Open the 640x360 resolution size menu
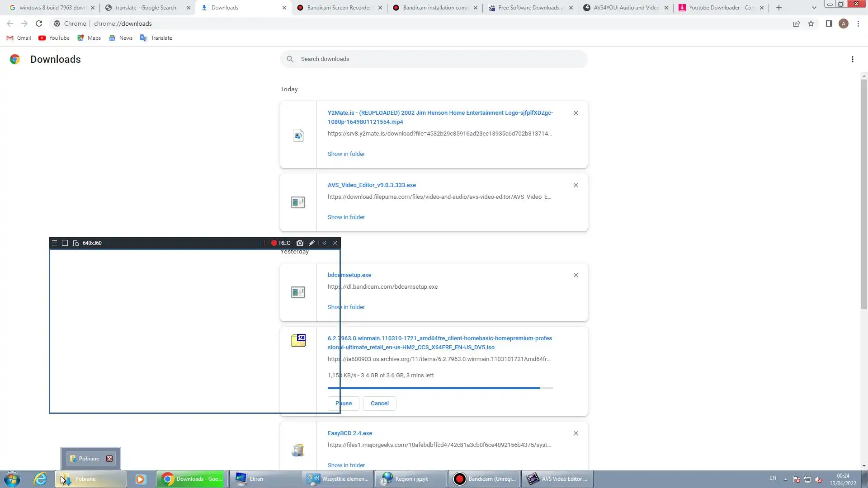 (92, 243)
